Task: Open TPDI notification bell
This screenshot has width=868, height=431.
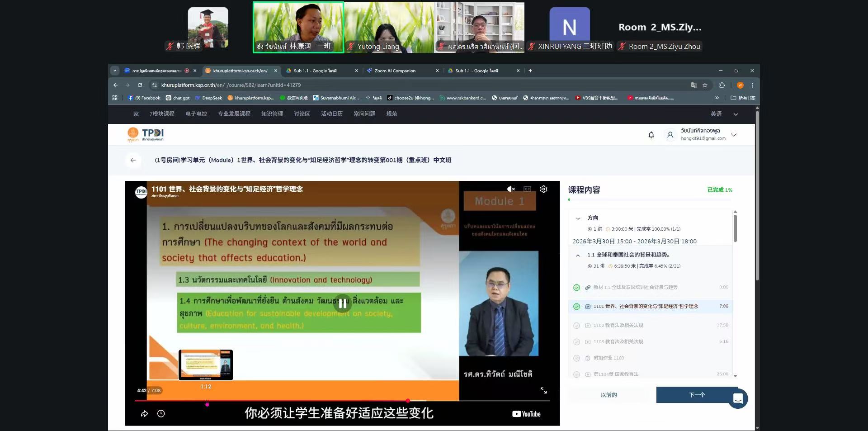Action: 651,134
